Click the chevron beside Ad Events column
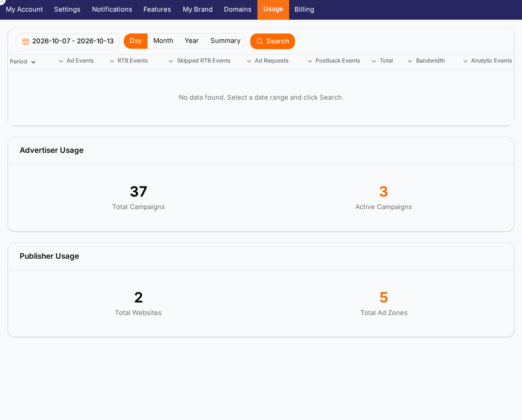Screen dimensions: 522x420 click(61, 61)
